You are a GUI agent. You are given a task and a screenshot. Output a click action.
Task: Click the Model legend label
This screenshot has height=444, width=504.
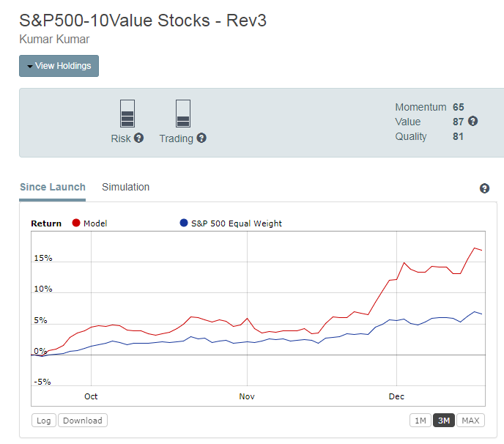[95, 223]
